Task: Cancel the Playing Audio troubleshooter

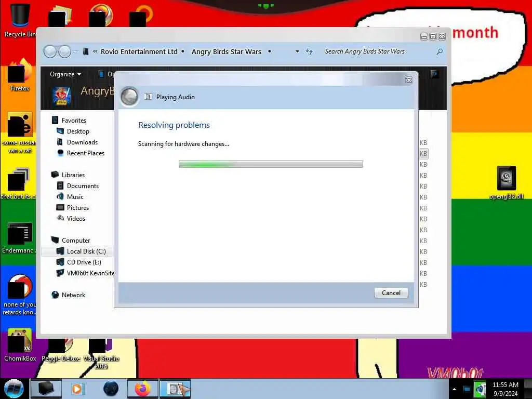Action: (391, 293)
